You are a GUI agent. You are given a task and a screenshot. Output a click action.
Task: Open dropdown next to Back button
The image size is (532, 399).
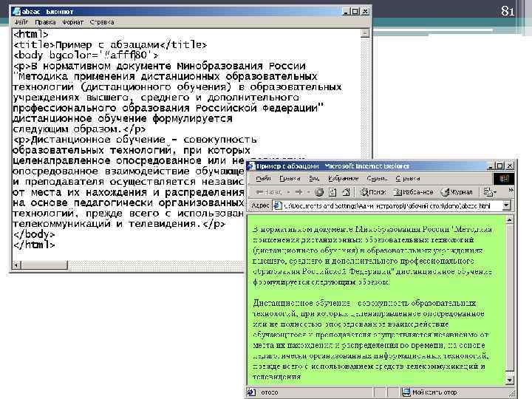(x=288, y=192)
